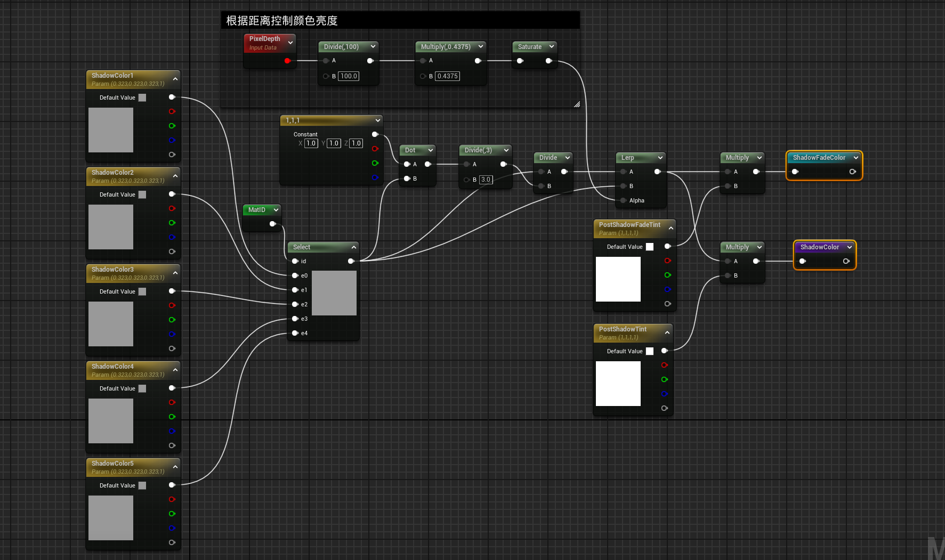
Task: Select the Dot node title
Action: pyautogui.click(x=410, y=150)
